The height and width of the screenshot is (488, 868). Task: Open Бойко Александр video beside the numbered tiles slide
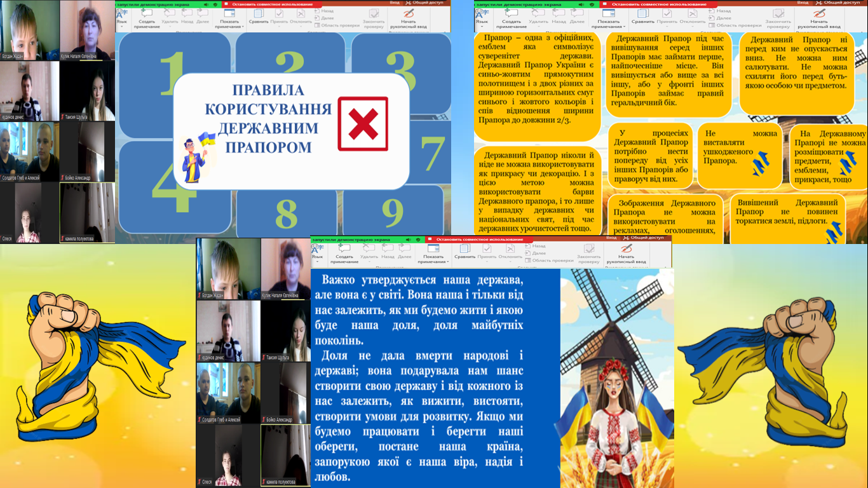88,152
